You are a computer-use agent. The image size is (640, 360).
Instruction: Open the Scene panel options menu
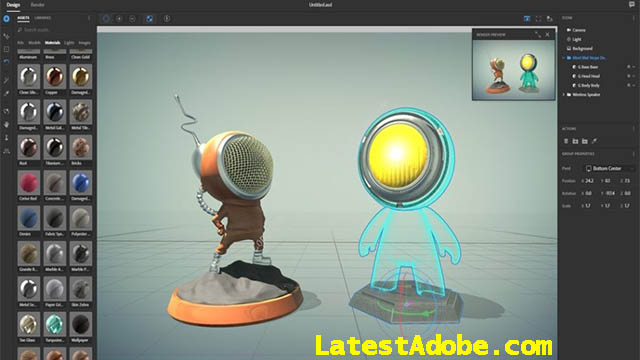[x=634, y=18]
